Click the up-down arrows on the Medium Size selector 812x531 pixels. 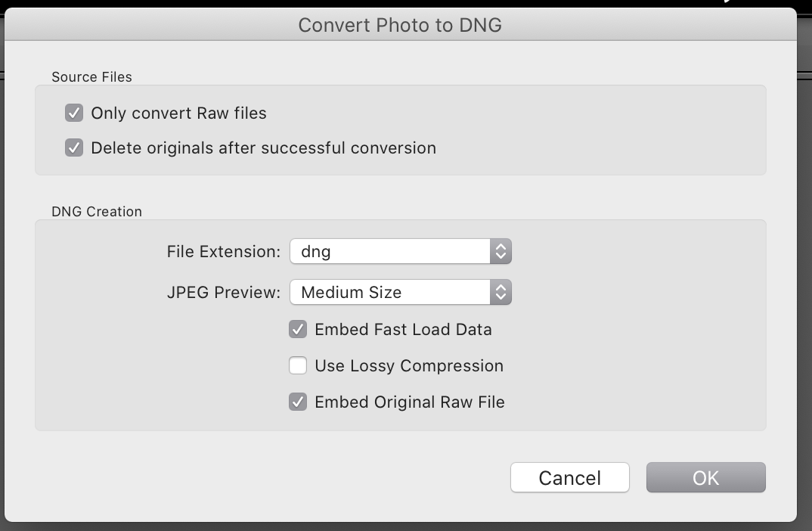coord(501,293)
